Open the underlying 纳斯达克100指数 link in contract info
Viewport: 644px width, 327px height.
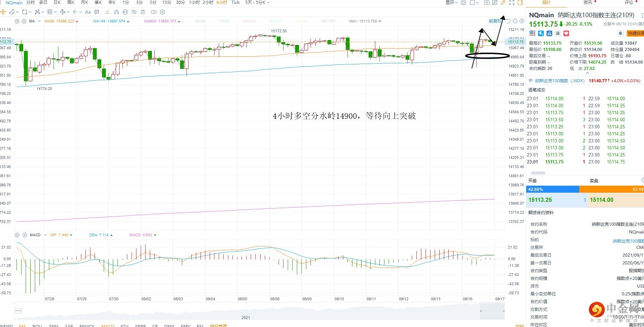point(629,241)
